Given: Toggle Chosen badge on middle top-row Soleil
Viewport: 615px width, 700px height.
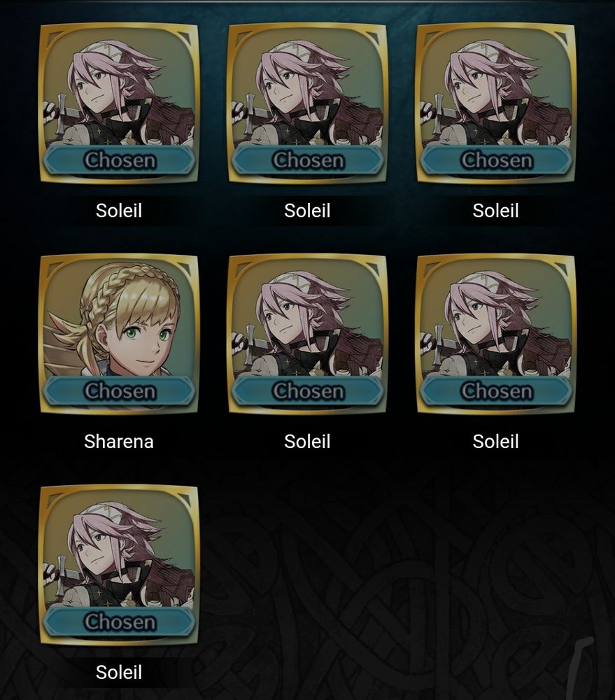Looking at the screenshot, I should [308, 160].
